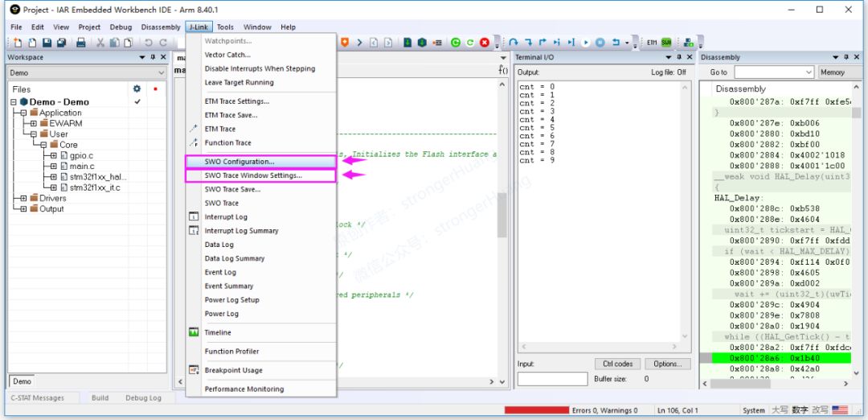
Task: Click the Ctrl codes button
Action: (x=618, y=364)
